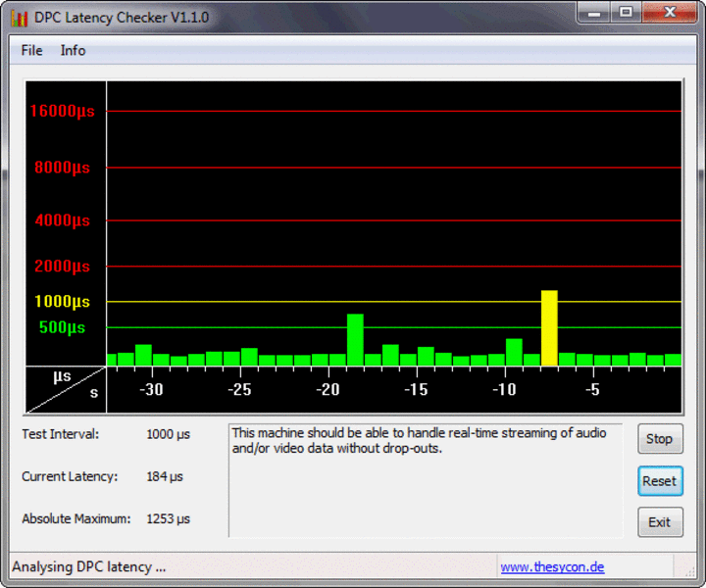This screenshot has height=588, width=706.
Task: Open the Info menu
Action: (73, 50)
